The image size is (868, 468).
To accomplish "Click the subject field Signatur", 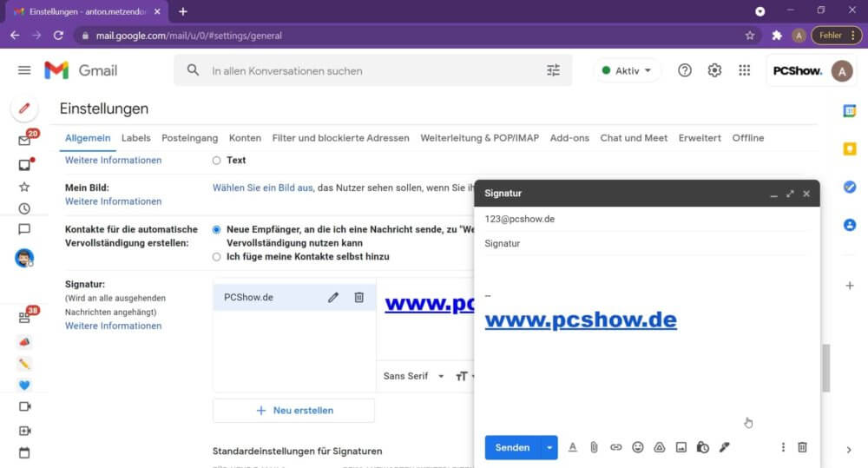I will pos(647,244).
